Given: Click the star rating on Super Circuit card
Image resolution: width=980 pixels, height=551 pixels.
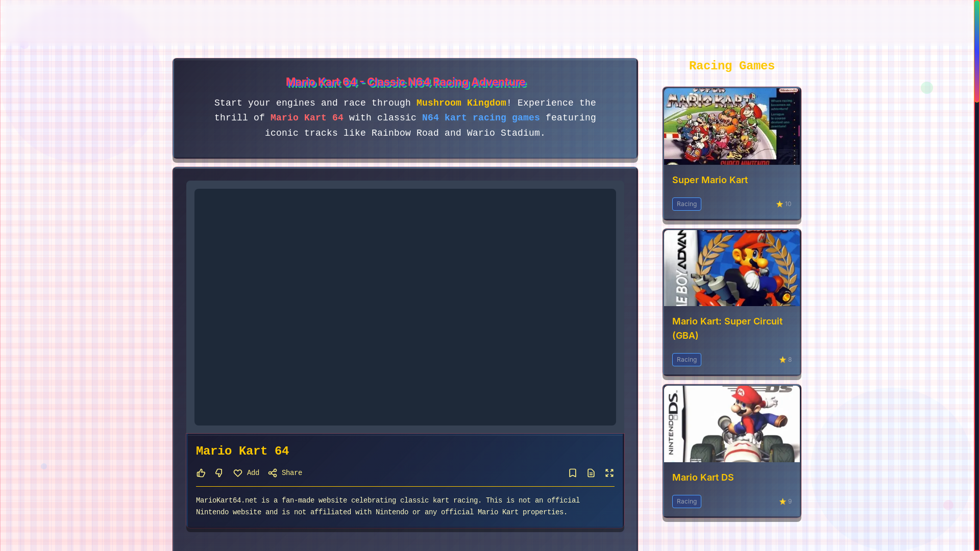Looking at the screenshot, I should tap(786, 360).
